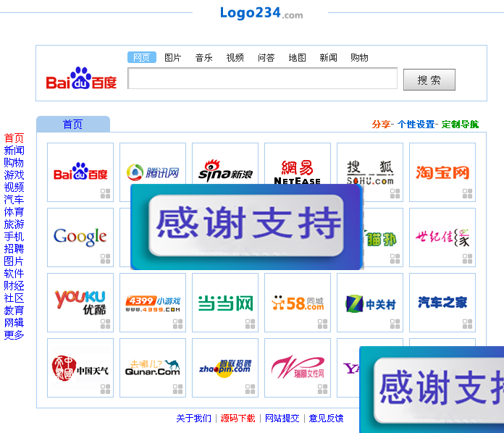504x433 pixels.
Task: Go to 旅游 in the left sidebar
Action: 14,224
